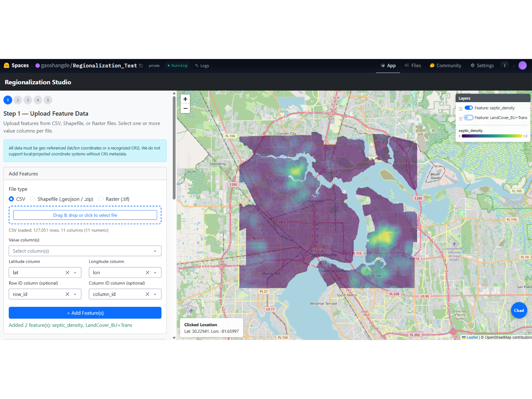
Task: Open the user profile avatar
Action: click(522, 65)
